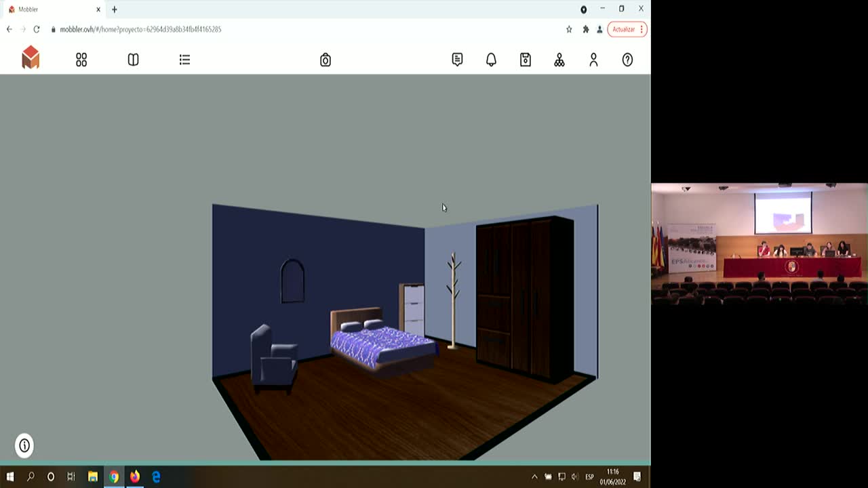Save project with floppy disk icon
This screenshot has width=868, height=488.
tap(526, 60)
